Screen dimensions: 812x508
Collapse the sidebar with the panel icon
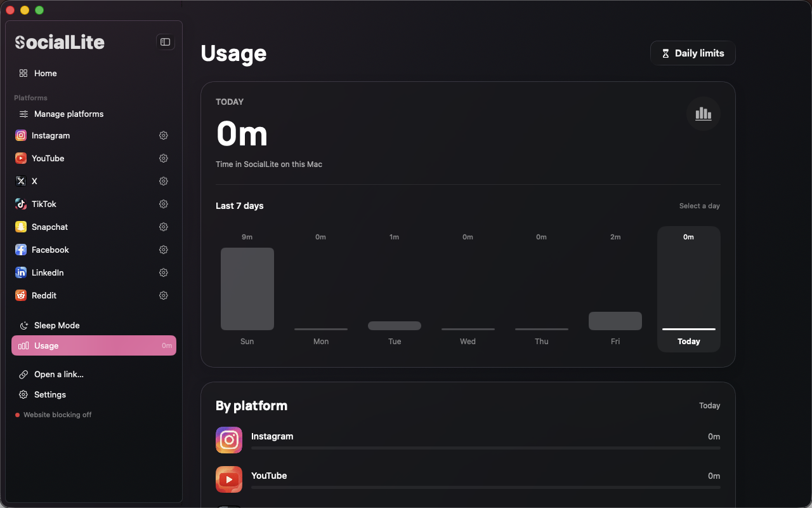pyautogui.click(x=166, y=42)
